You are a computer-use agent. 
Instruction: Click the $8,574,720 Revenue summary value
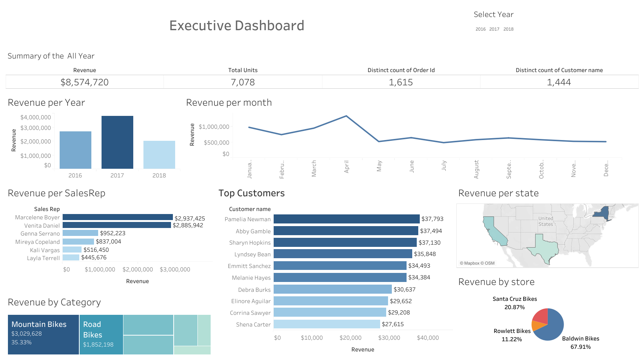(85, 82)
